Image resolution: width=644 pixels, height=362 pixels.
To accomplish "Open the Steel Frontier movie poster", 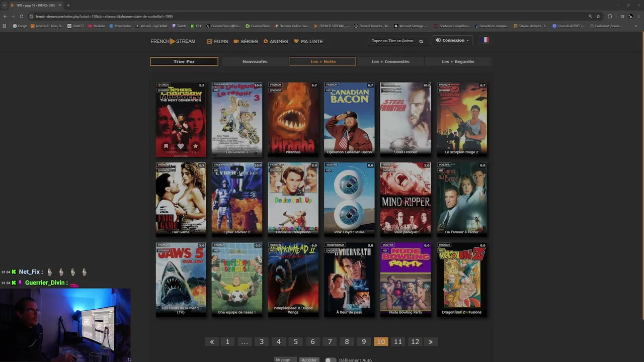I will (x=406, y=119).
